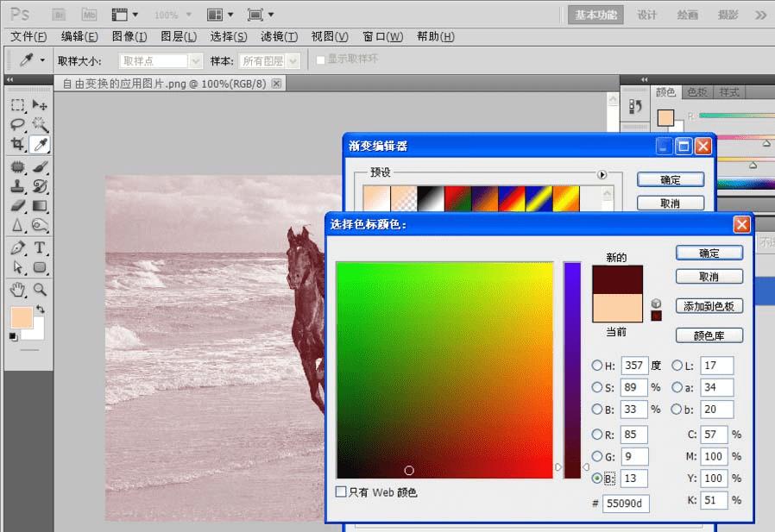The height and width of the screenshot is (532, 775).
Task: Open the sample size dropdown
Action: point(196,60)
